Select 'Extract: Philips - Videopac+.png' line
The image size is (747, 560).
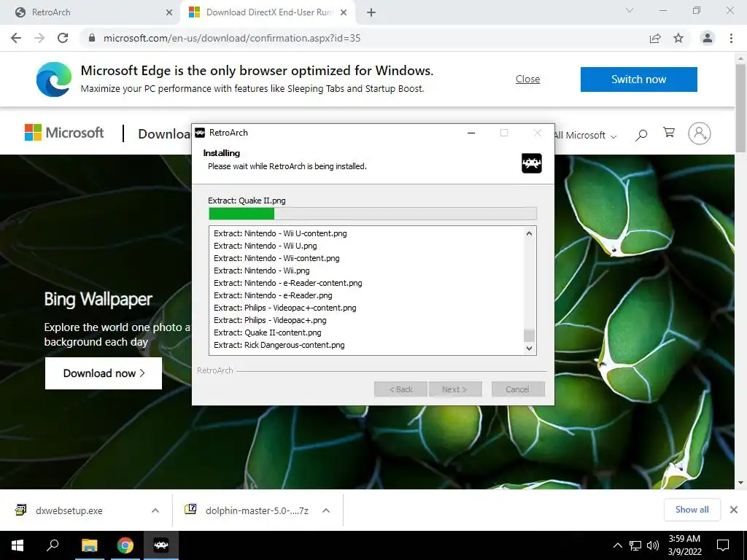(270, 320)
